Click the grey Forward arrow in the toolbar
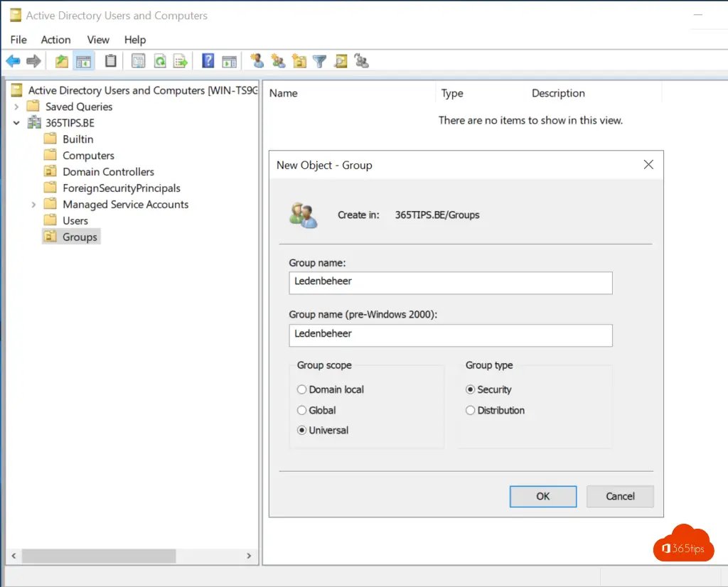The height and width of the screenshot is (587, 728). (x=33, y=61)
